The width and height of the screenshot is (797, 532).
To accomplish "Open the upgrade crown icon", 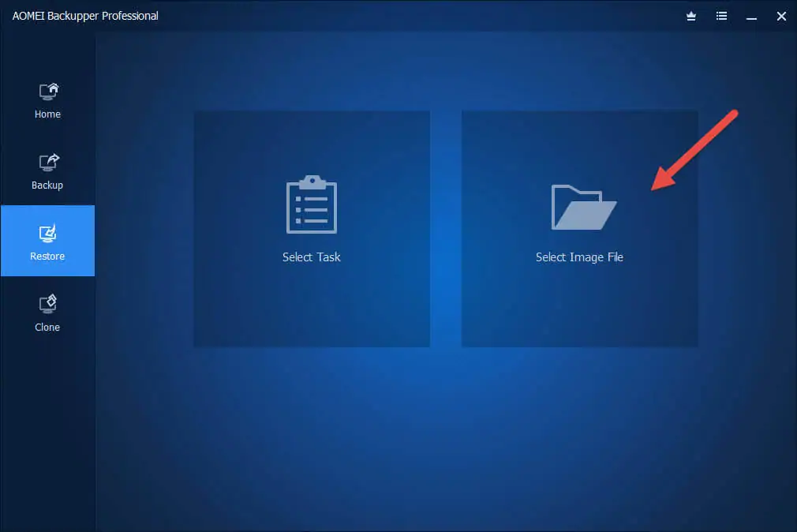I will tap(691, 17).
